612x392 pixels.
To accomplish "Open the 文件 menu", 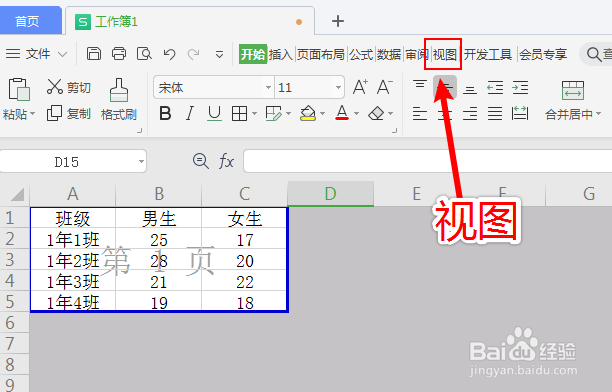I will (x=38, y=53).
